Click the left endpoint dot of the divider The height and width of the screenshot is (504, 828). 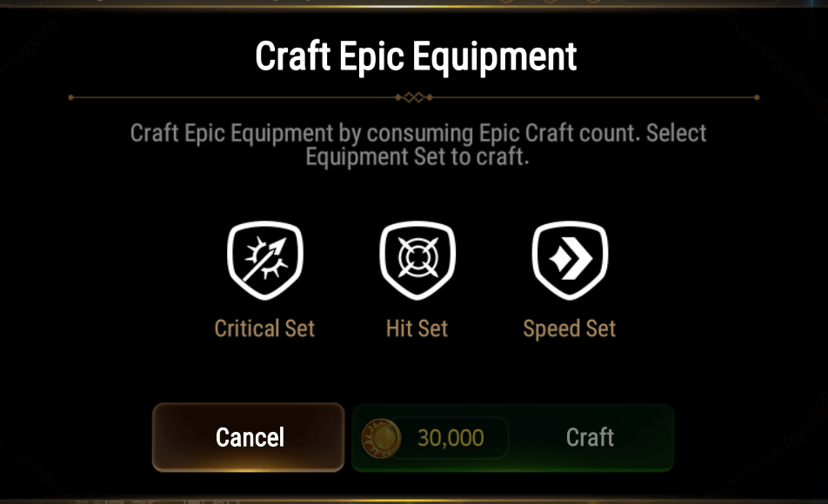70,97
